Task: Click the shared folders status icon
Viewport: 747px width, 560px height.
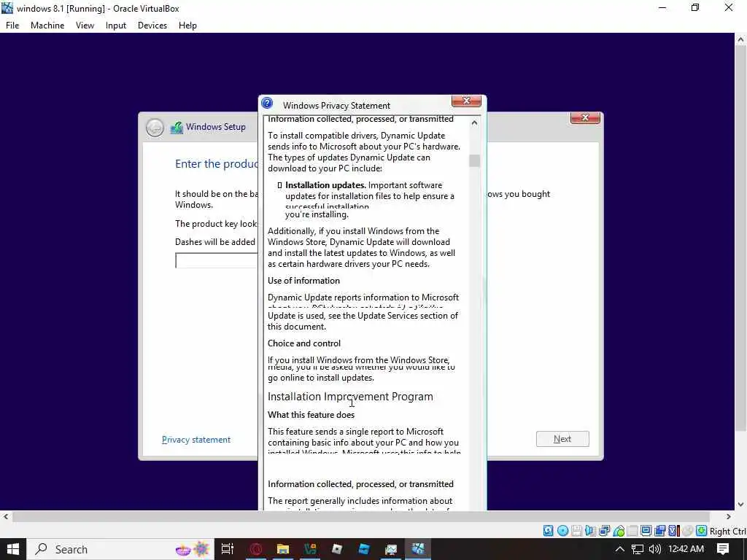Action: point(632,531)
